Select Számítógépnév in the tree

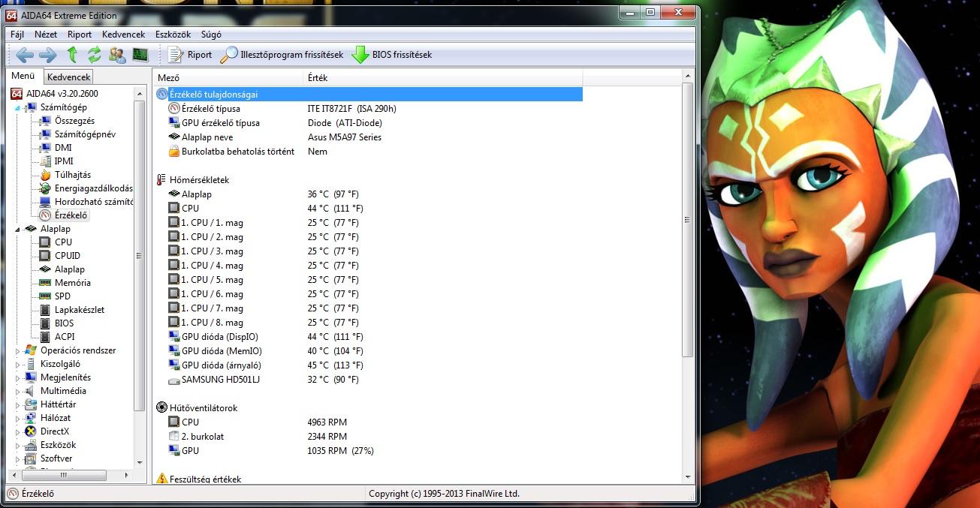[x=85, y=134]
